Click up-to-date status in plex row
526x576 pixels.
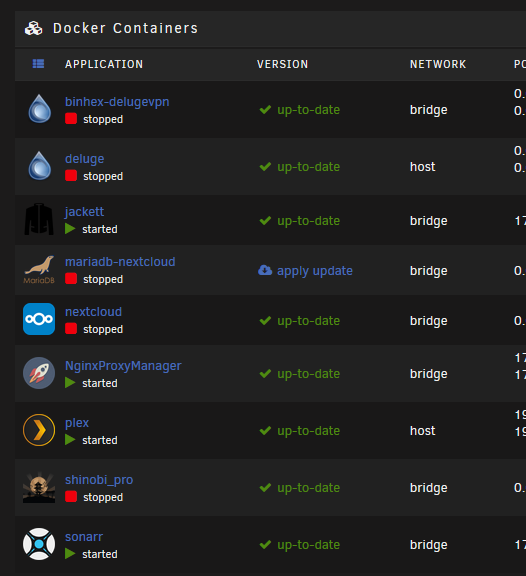[309, 431]
